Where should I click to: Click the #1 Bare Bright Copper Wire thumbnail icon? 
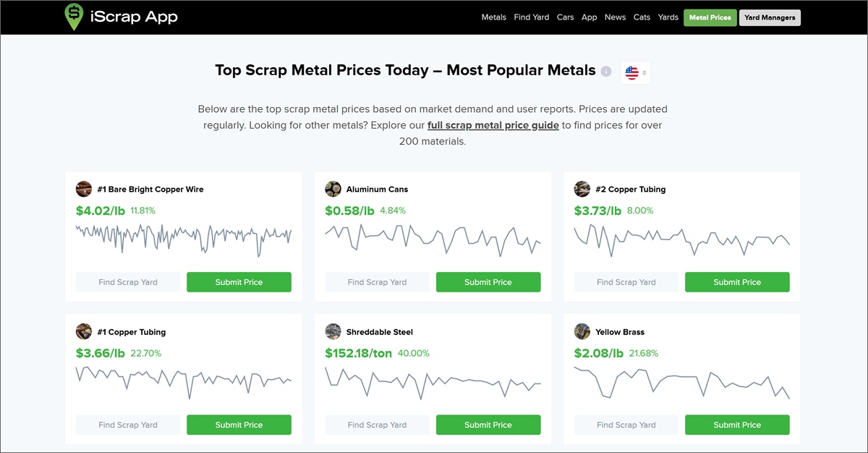tap(83, 188)
